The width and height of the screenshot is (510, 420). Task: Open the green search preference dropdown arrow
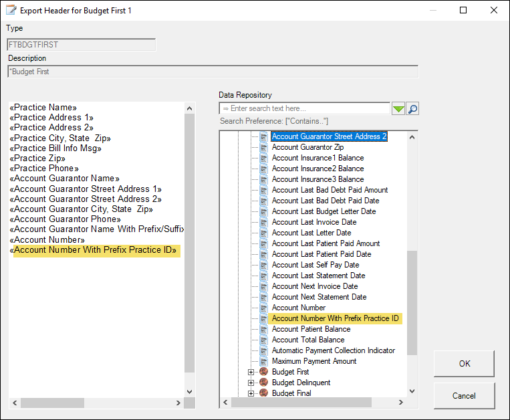[398, 109]
